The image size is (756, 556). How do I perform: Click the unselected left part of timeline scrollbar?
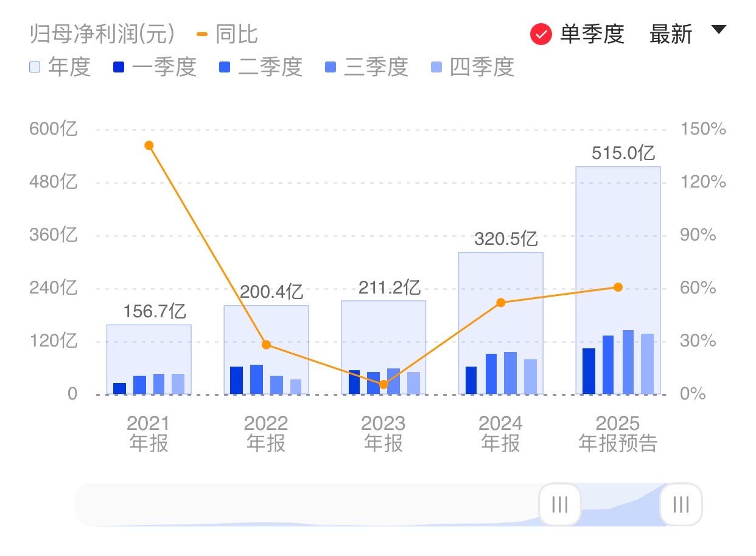[x=307, y=504]
